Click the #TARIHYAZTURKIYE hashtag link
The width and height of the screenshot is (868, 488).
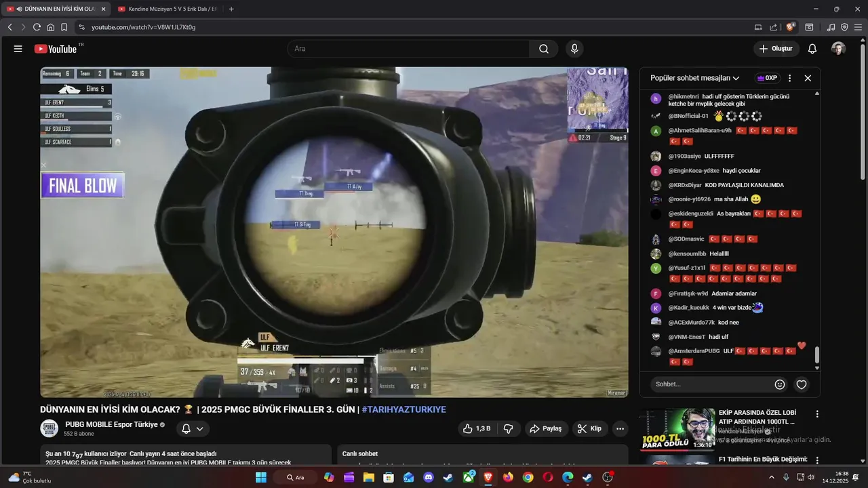[x=403, y=409]
